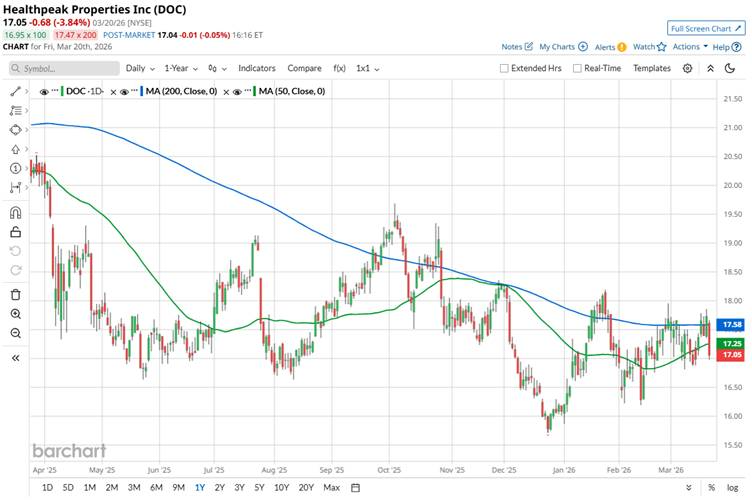Switch to dark mode with moon icon
Image resolution: width=752 pixels, height=504 pixels.
(x=710, y=68)
